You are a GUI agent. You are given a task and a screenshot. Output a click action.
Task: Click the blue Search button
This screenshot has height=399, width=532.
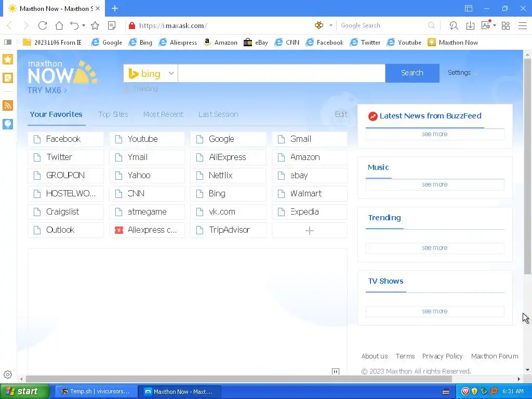point(412,73)
